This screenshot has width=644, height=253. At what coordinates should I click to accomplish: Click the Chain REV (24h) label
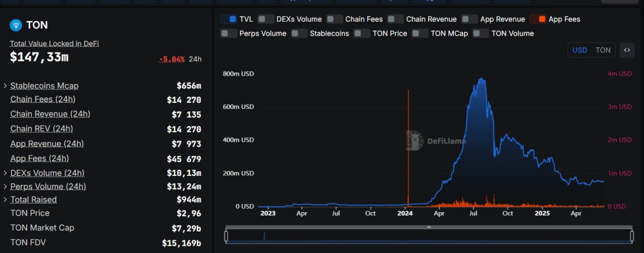click(x=42, y=129)
